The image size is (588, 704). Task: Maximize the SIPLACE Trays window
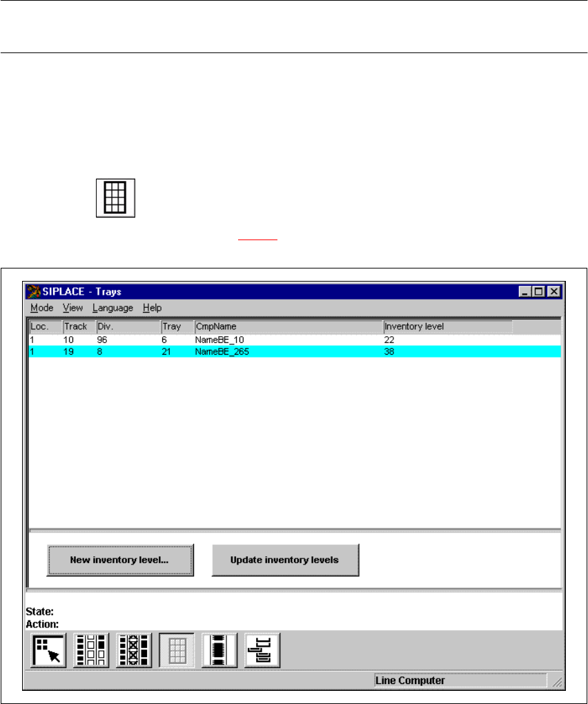pyautogui.click(x=538, y=291)
